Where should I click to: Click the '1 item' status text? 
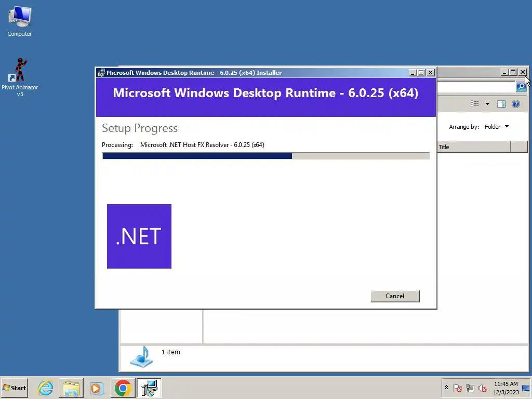pos(170,352)
